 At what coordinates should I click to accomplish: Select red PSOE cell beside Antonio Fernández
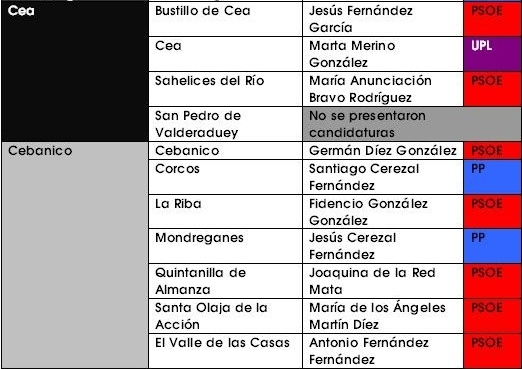[x=492, y=351]
